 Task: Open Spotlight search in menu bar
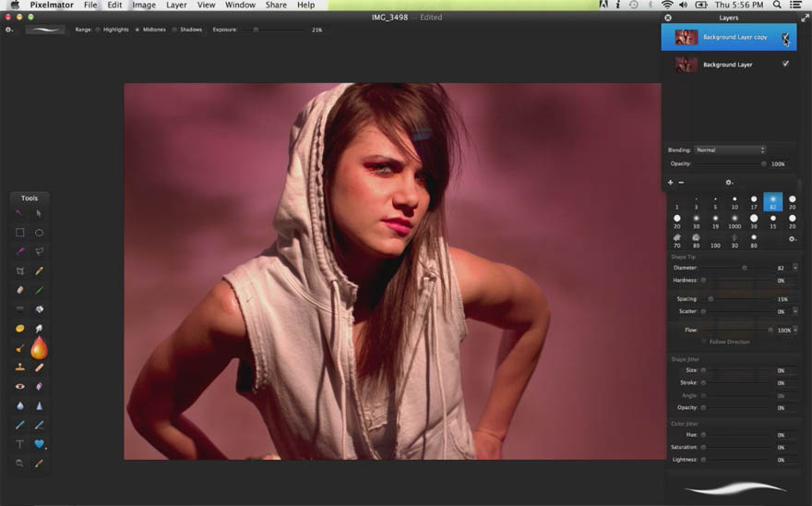pos(777,5)
